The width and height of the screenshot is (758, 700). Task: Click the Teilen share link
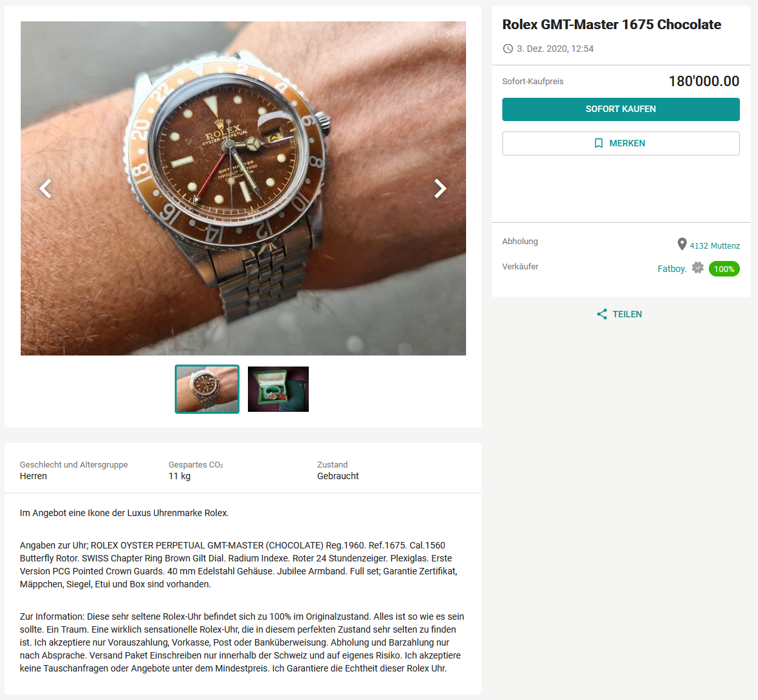point(627,314)
